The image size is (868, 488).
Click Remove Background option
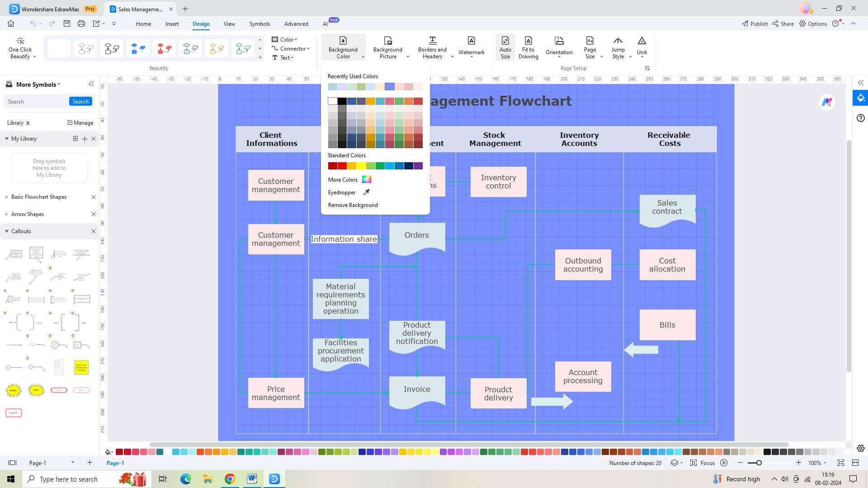pos(353,205)
